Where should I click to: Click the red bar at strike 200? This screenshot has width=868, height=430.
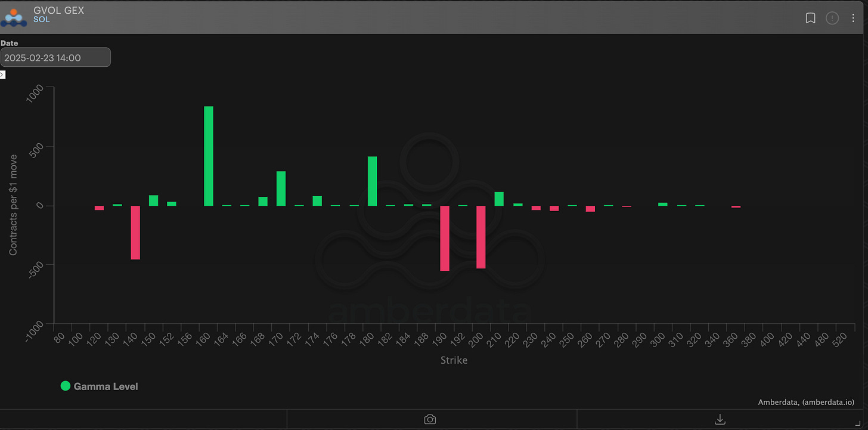pos(481,237)
